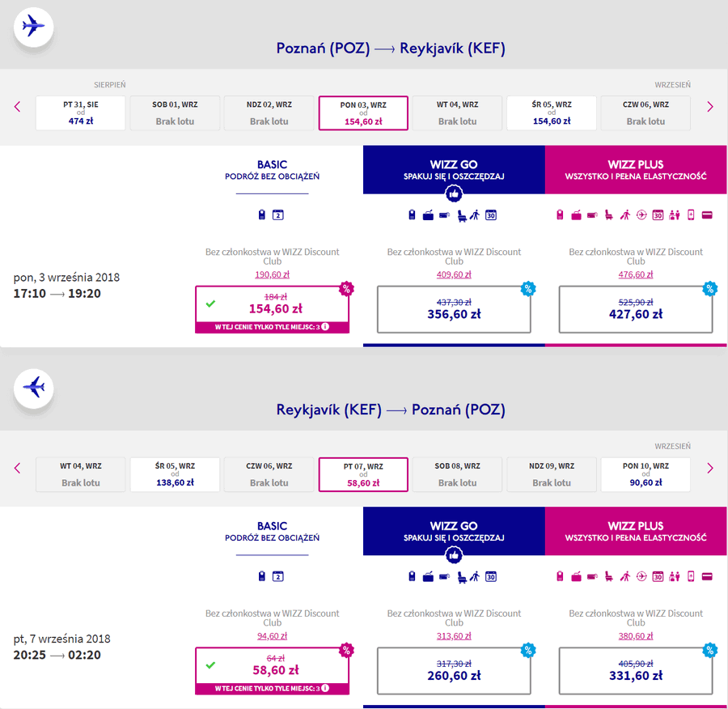Click outbound WIZZ GO seat selection icon
This screenshot has height=709, width=728.
[462, 215]
